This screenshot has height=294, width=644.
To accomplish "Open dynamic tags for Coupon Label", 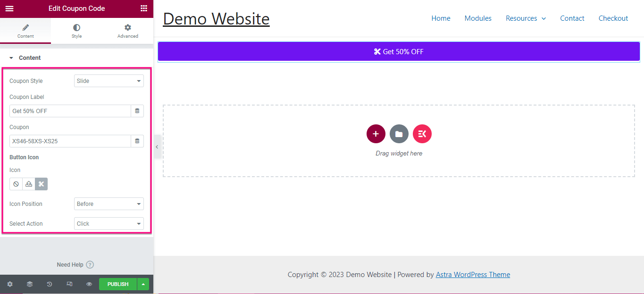I will [137, 111].
